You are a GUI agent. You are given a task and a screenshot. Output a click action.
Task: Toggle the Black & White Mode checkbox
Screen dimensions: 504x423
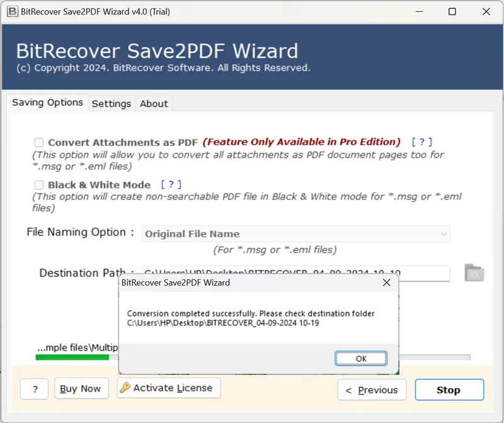(39, 185)
